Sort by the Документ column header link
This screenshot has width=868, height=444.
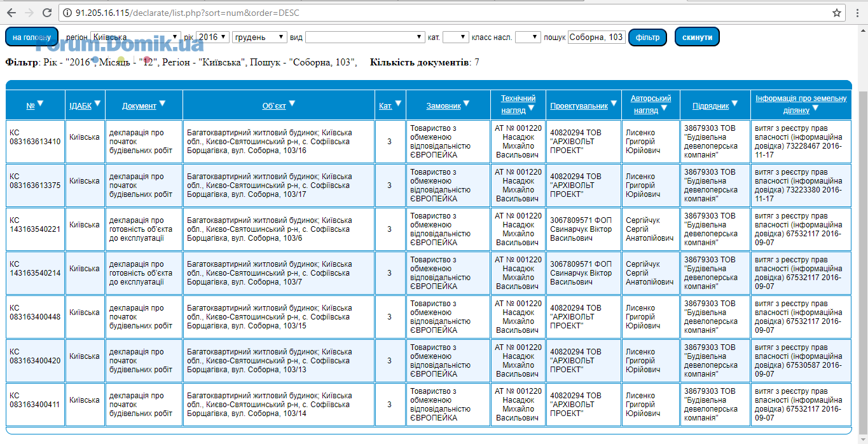(139, 106)
